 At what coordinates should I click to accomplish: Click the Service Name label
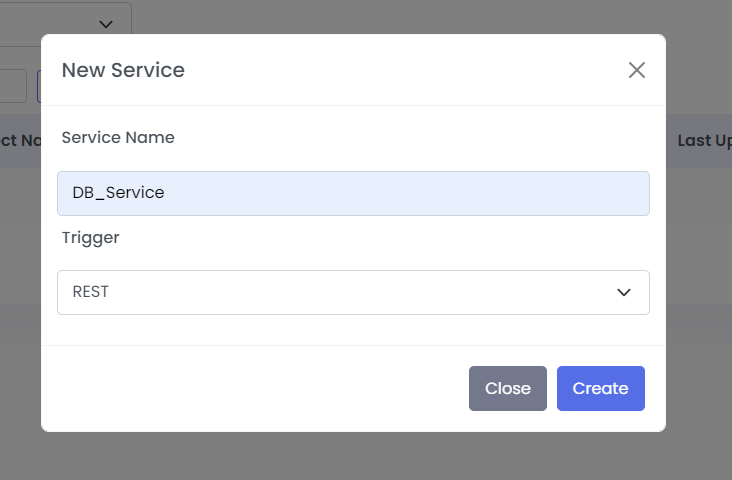point(118,137)
